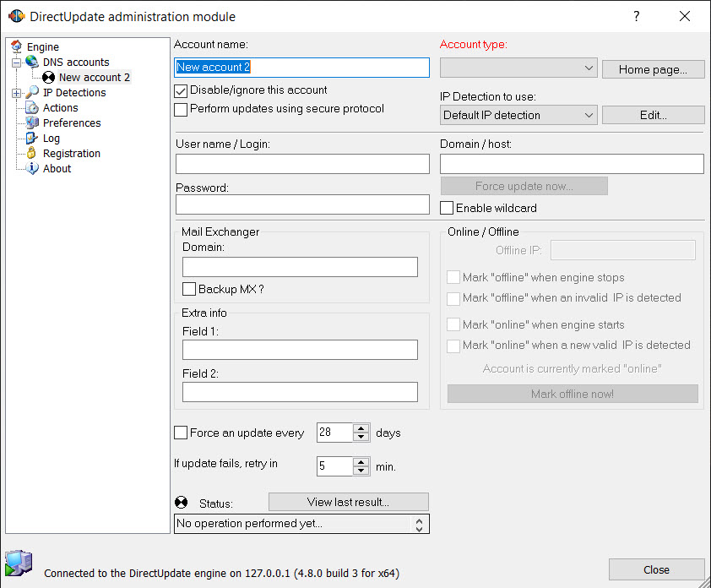Increase the retry minutes value

361,462
